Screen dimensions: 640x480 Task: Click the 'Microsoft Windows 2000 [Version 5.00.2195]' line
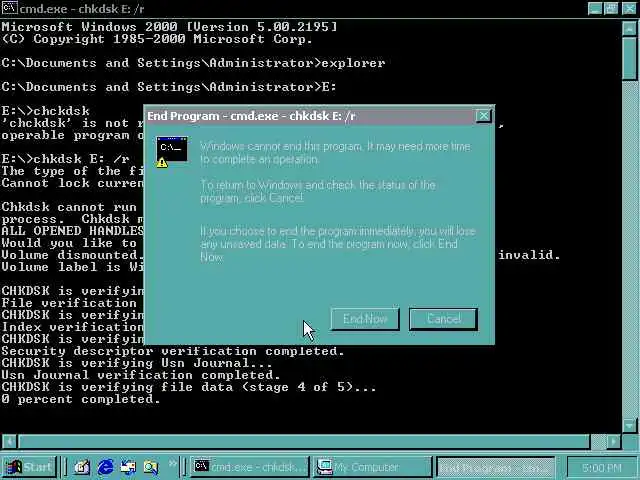click(169, 27)
